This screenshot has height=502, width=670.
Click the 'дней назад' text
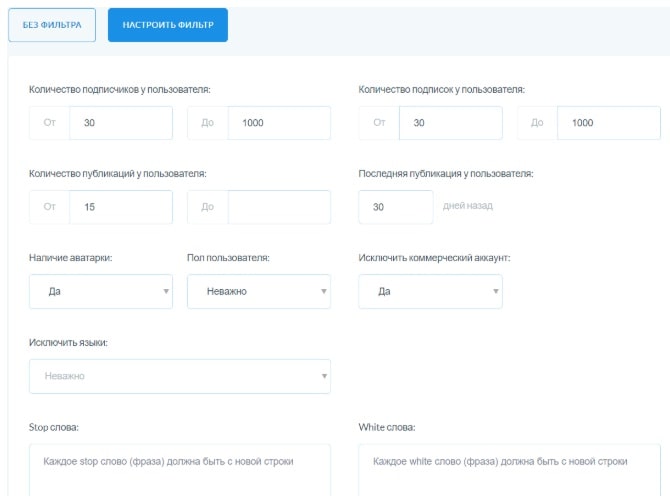[468, 206]
